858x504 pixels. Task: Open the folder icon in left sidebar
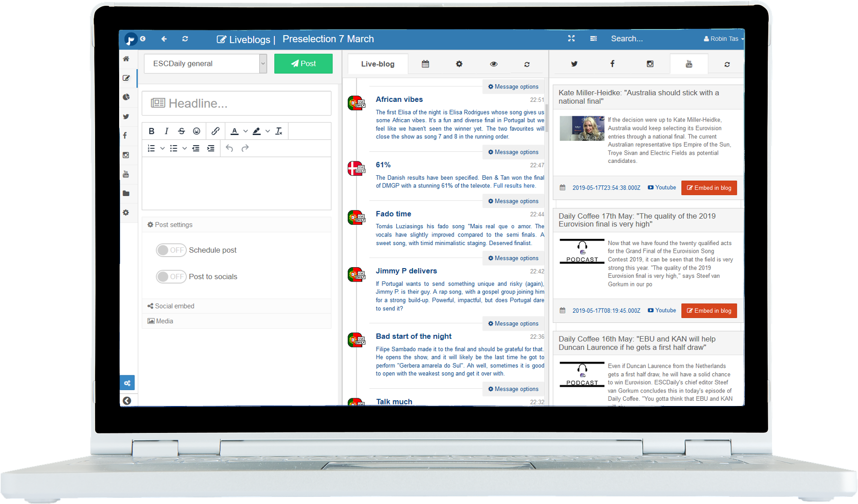(126, 193)
